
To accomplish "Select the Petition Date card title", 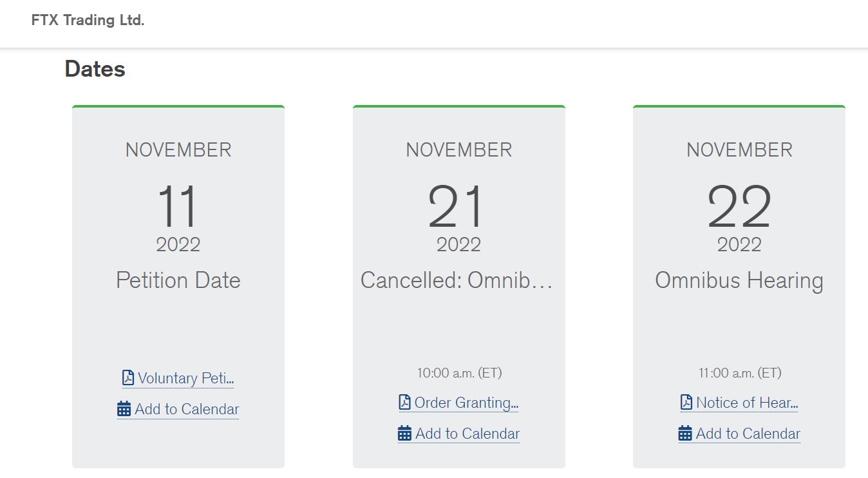I will pyautogui.click(x=178, y=280).
